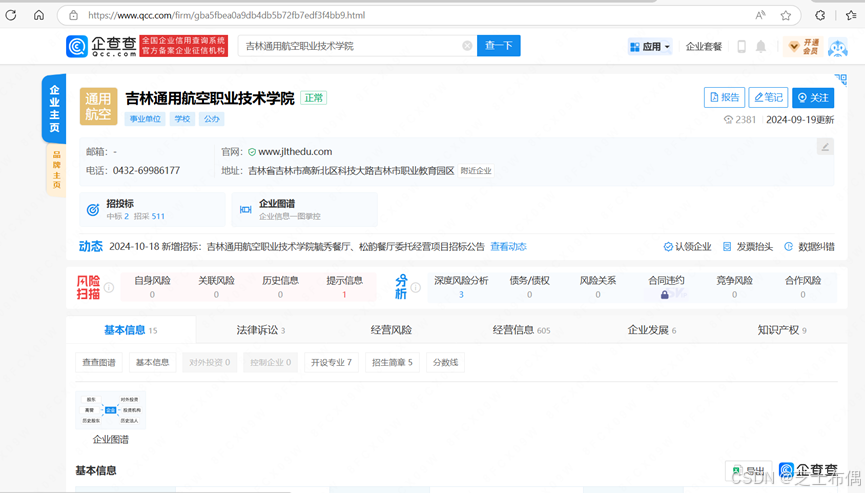Click the user avatar icon
Image resolution: width=865 pixels, height=493 pixels.
837,47
